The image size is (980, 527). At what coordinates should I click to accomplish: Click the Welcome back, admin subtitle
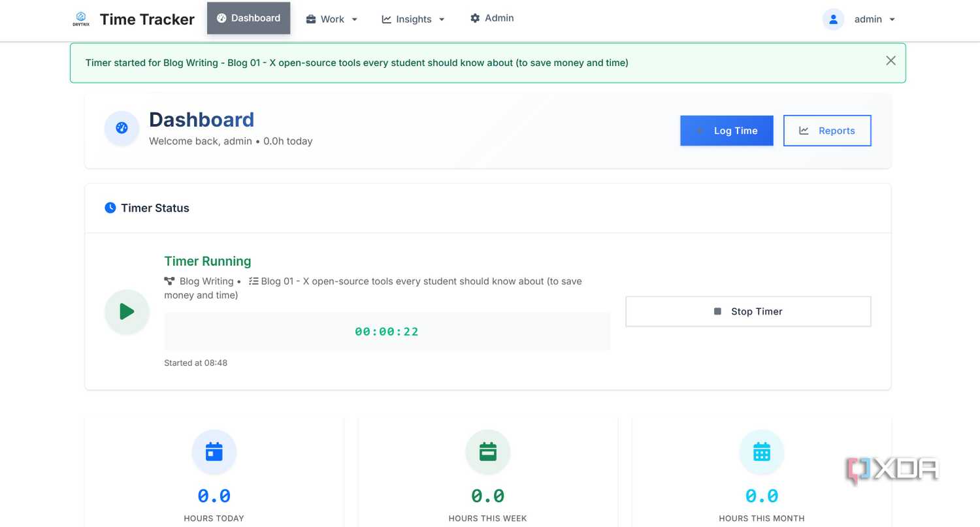pyautogui.click(x=231, y=141)
